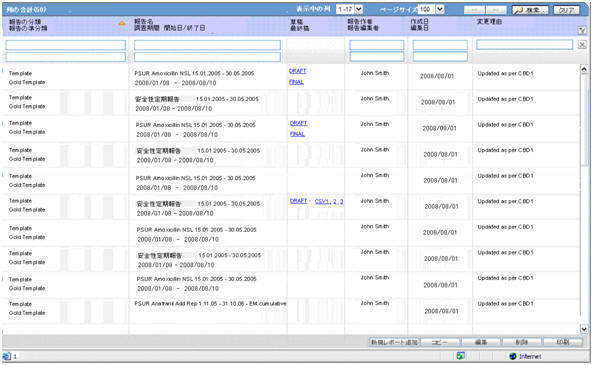Screen dimensions: 593x365
Task: Click the lower 調査期間 filter field
Action: point(207,57)
